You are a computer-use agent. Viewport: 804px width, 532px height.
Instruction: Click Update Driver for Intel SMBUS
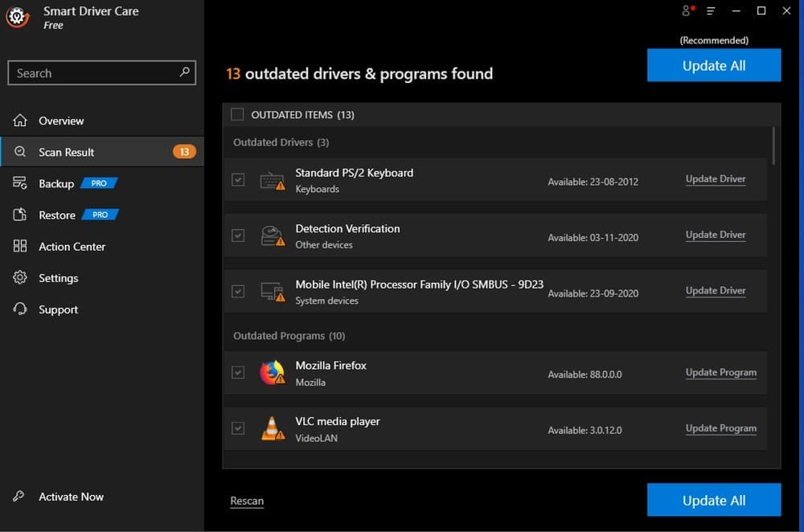716,291
